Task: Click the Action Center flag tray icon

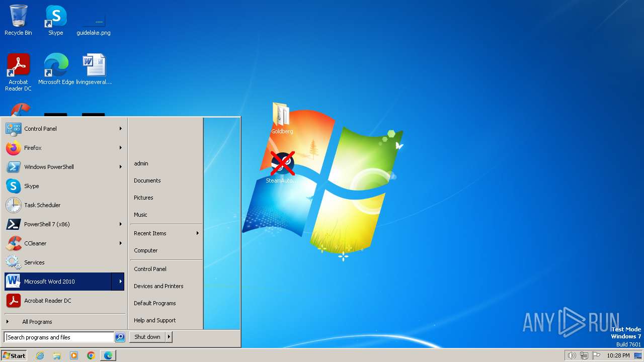Action: coord(596,355)
